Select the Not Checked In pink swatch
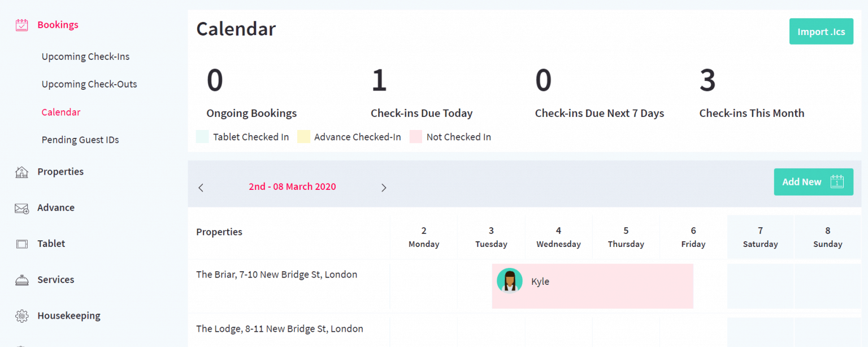This screenshot has width=868, height=347. [415, 136]
